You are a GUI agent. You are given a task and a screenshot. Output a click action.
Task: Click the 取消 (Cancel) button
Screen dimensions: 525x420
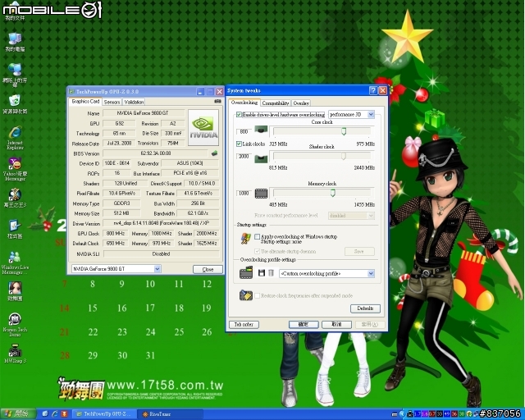[336, 324]
